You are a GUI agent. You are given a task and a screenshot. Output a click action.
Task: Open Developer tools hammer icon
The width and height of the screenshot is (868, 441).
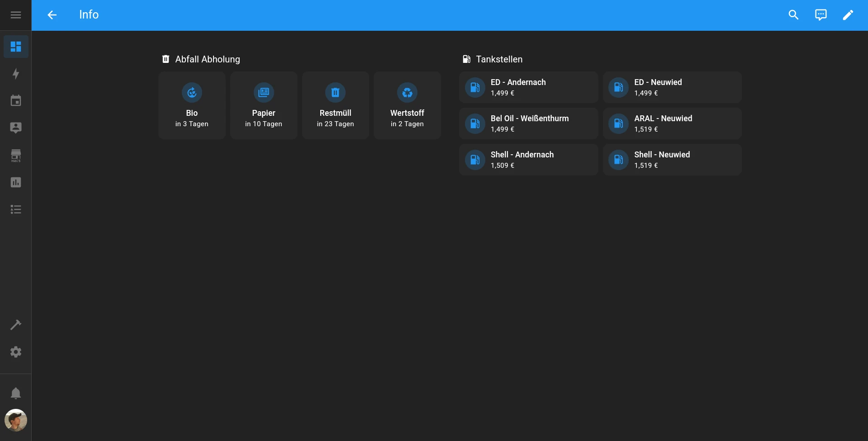(x=16, y=325)
